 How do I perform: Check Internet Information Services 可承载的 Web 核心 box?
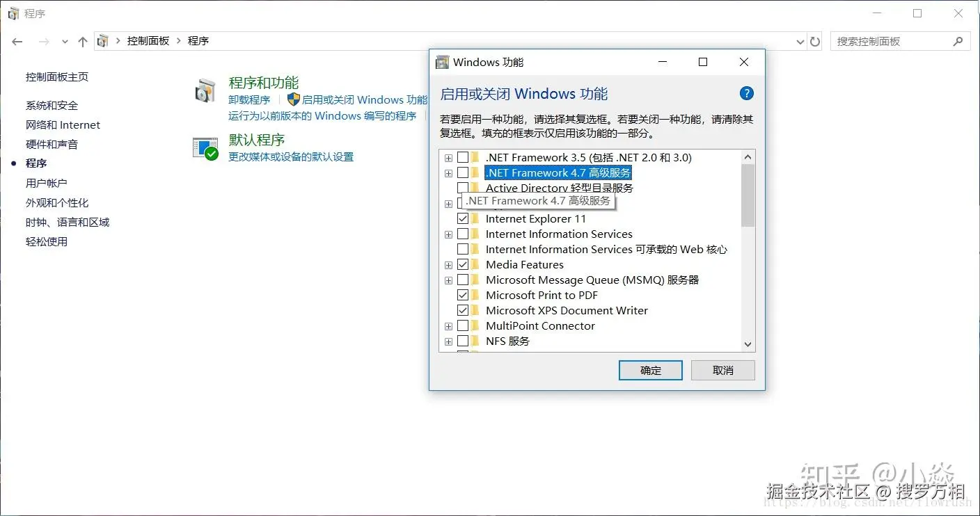tap(463, 249)
